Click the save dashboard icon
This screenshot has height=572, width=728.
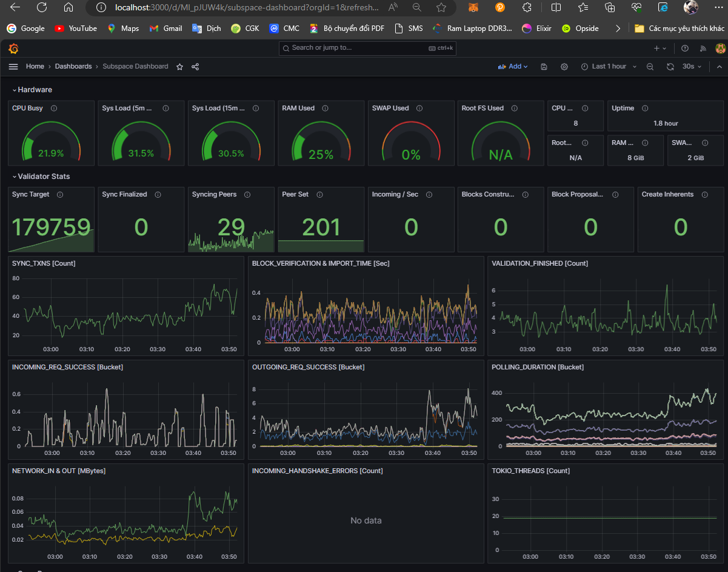[544, 66]
